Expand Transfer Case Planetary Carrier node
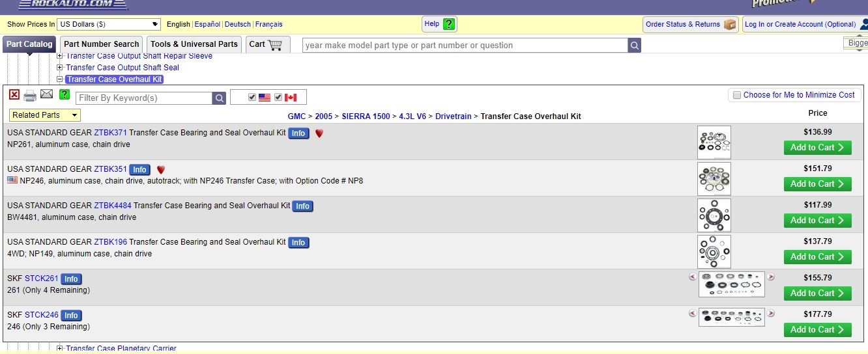The image size is (868, 354). [x=60, y=349]
